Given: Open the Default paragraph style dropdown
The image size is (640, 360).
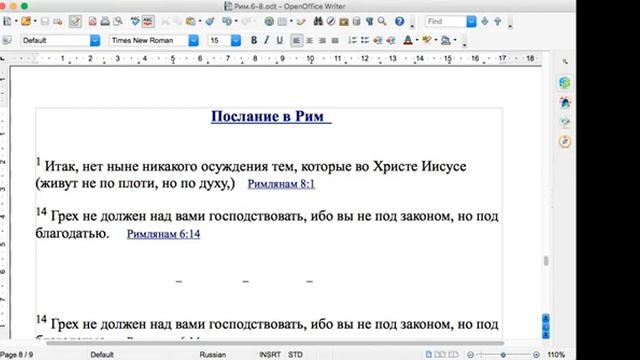Looking at the screenshot, I should coord(95,40).
